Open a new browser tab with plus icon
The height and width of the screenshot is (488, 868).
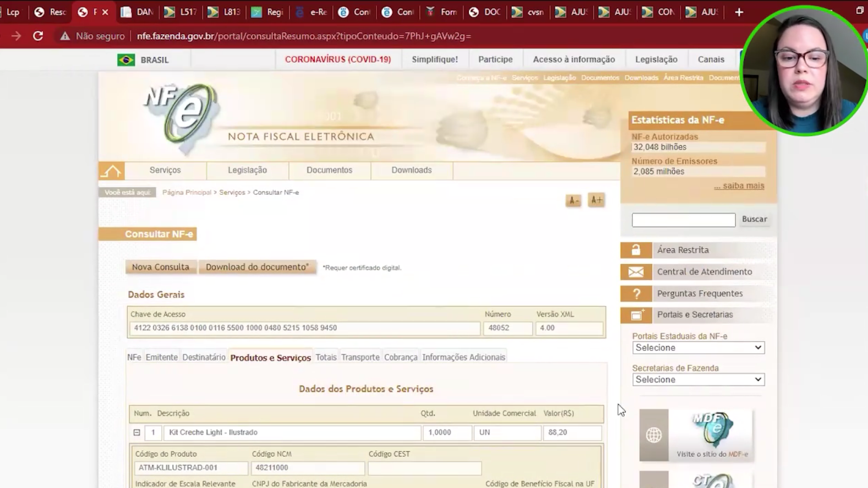[739, 12]
